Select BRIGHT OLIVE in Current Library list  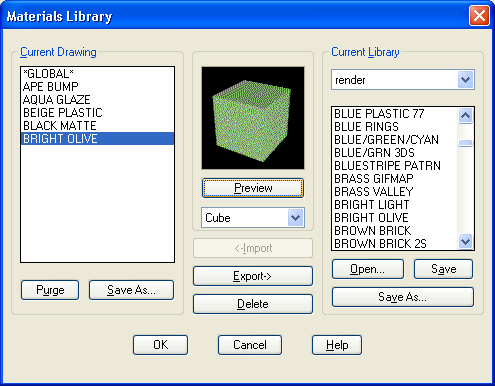pos(395,218)
